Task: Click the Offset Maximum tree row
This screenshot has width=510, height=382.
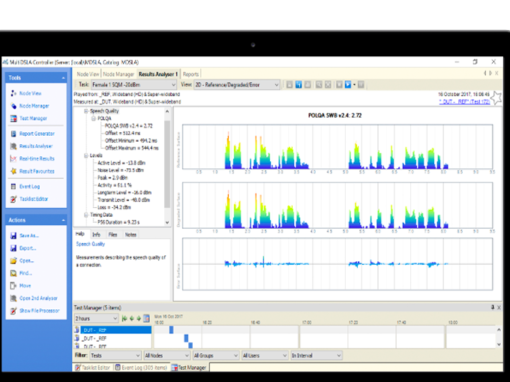Action: click(132, 148)
